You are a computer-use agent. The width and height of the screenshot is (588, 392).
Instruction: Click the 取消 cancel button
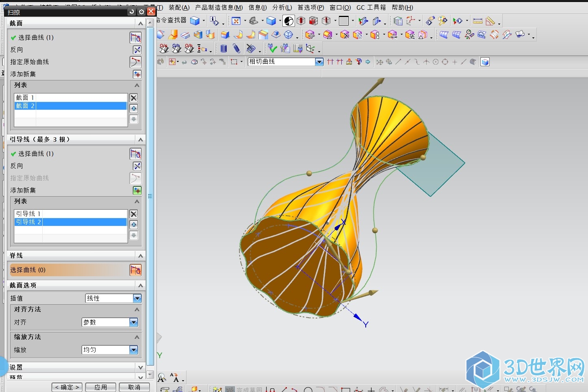tap(134, 387)
